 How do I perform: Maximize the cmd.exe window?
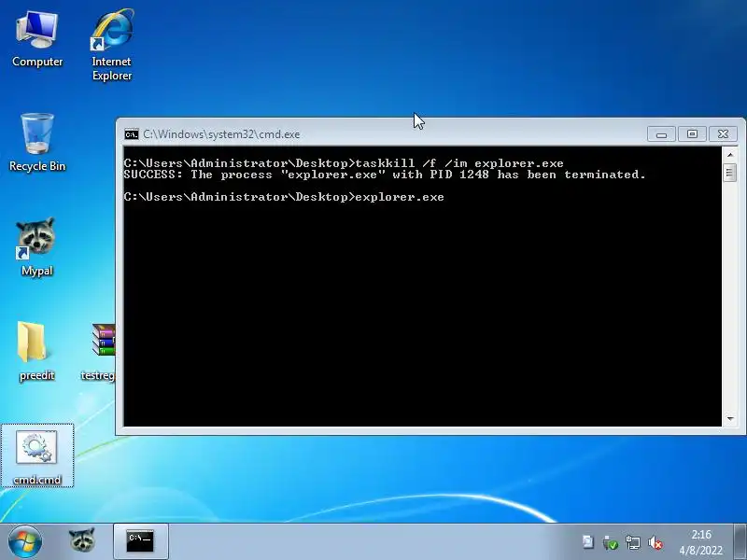click(x=692, y=134)
